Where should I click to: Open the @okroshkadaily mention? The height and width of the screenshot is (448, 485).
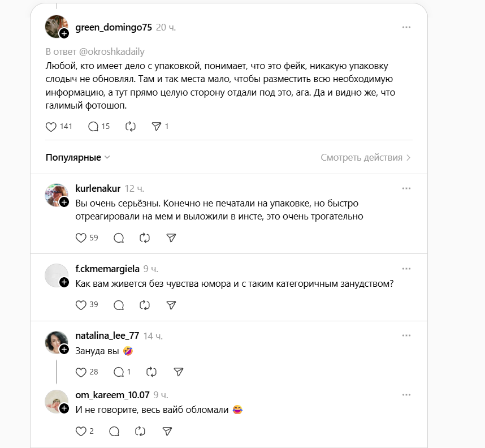coord(110,51)
